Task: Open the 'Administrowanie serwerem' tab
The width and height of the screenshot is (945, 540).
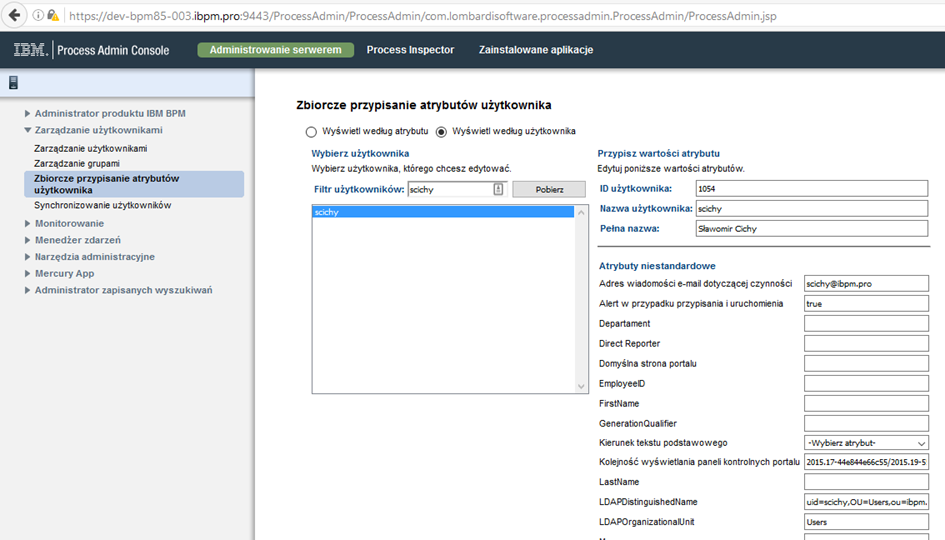Action: point(275,50)
